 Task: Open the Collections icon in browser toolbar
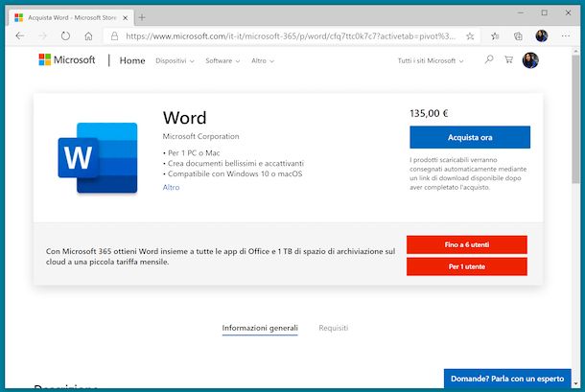pos(518,36)
